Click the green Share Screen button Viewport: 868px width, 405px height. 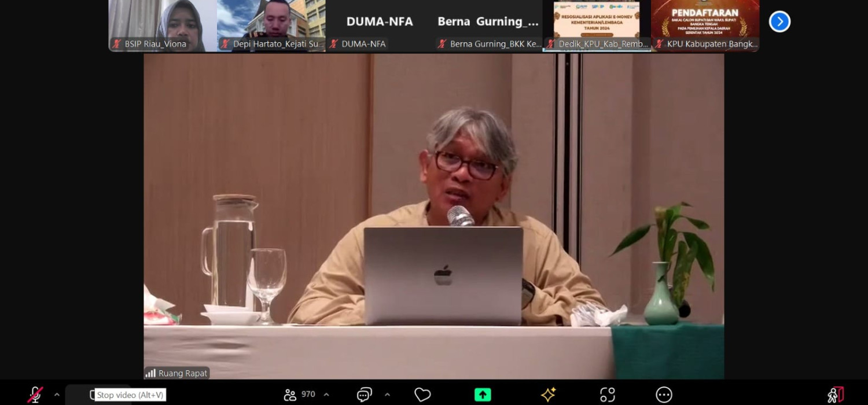point(482,395)
